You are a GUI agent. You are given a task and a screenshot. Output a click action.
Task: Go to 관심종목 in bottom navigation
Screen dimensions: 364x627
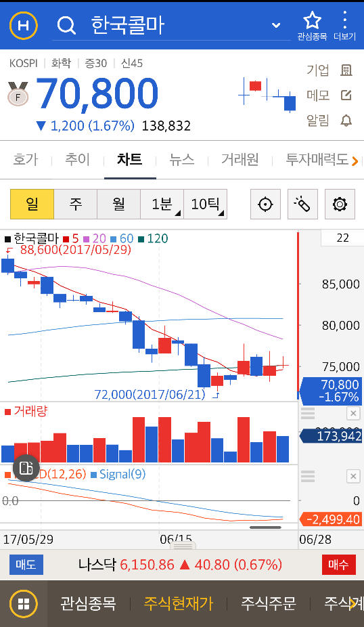(88, 603)
